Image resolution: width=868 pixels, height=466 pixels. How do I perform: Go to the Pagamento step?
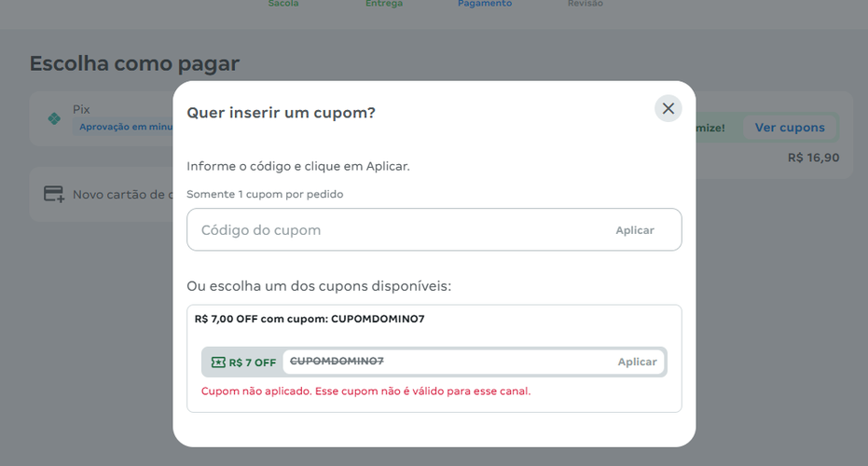pyautogui.click(x=485, y=4)
